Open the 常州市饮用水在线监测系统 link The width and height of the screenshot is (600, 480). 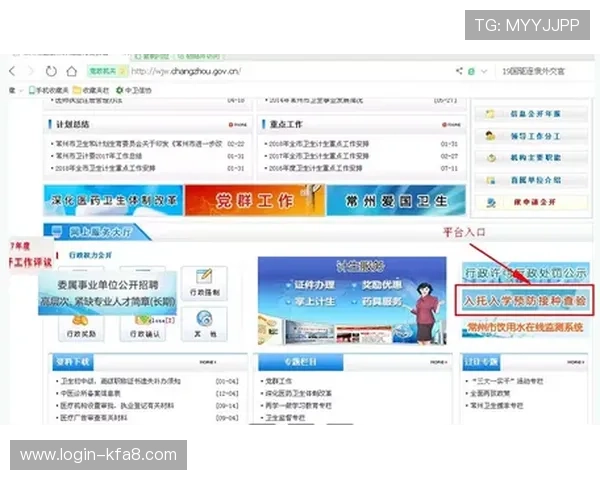(525, 327)
